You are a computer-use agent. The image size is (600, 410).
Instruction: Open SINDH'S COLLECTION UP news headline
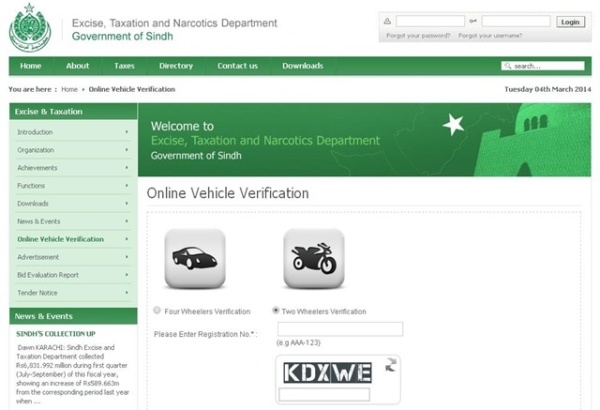coord(56,334)
